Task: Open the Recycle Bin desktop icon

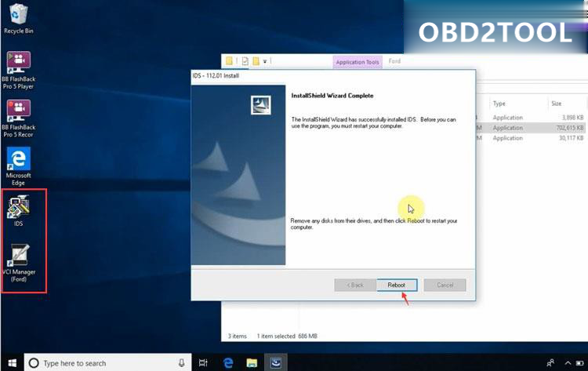Action: [x=18, y=19]
